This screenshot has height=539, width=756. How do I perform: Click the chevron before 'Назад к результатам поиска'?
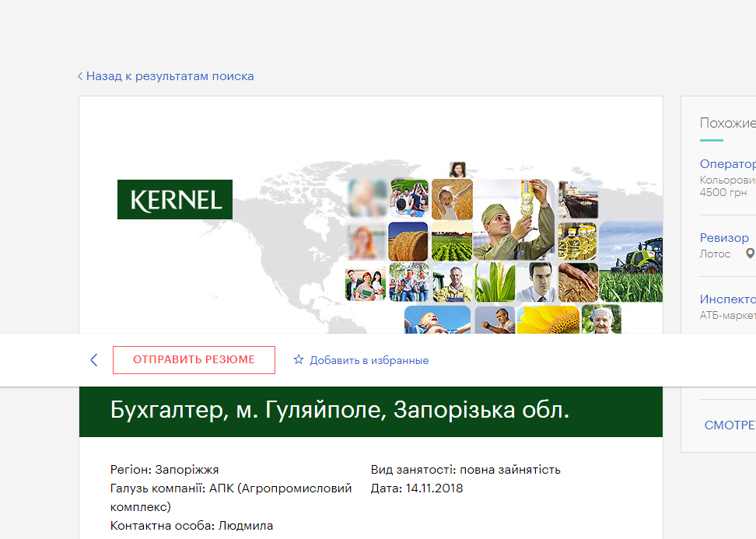point(80,76)
